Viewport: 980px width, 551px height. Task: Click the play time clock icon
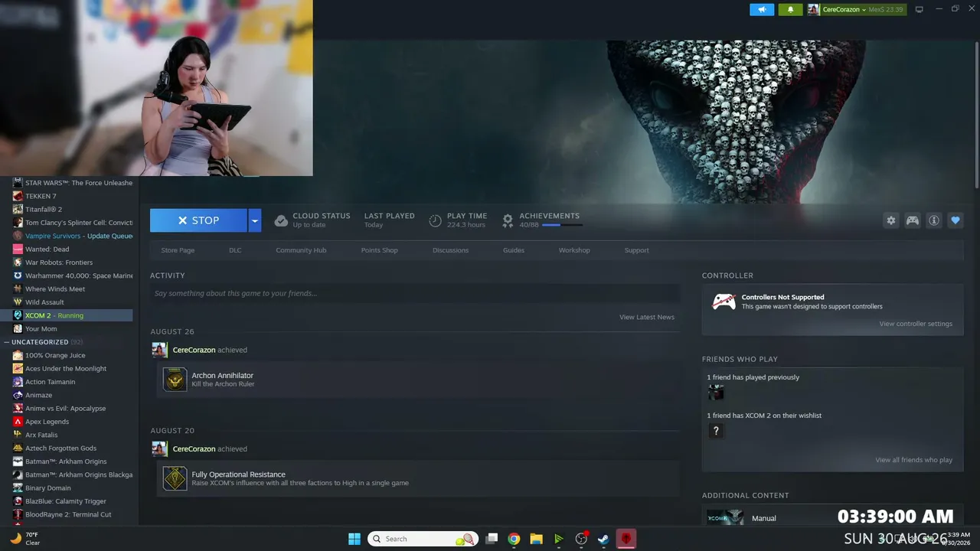435,220
